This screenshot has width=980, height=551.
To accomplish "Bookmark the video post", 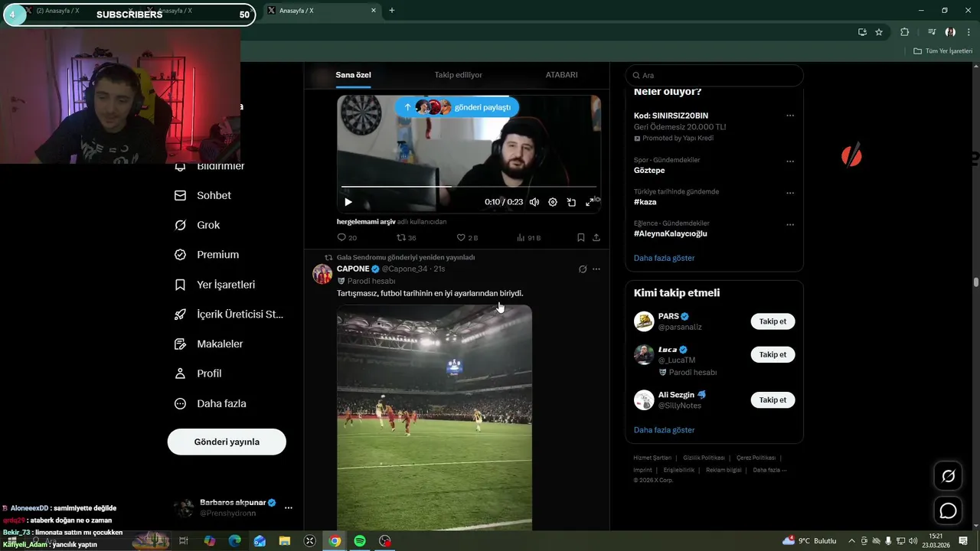I will [581, 238].
